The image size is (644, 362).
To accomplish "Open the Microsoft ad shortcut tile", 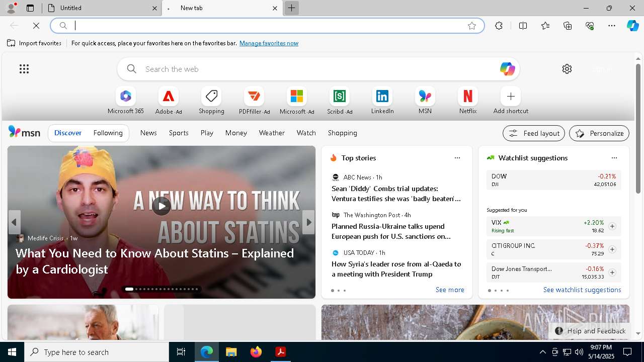I will click(297, 101).
